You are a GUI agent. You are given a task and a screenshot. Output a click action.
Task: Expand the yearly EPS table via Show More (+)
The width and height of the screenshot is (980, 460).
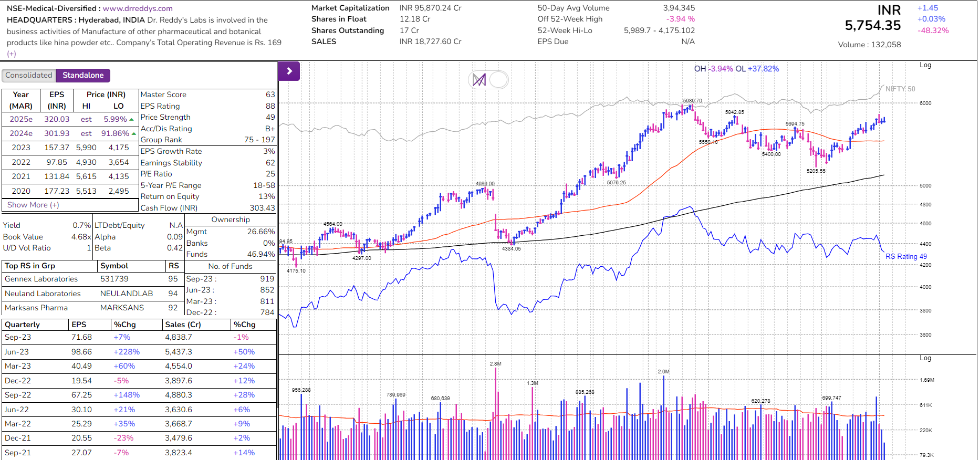(x=33, y=205)
